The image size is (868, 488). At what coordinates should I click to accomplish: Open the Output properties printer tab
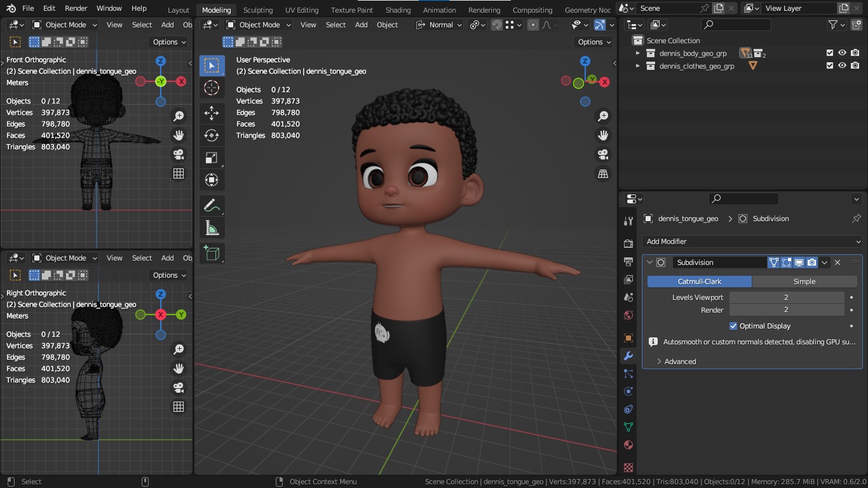point(628,262)
